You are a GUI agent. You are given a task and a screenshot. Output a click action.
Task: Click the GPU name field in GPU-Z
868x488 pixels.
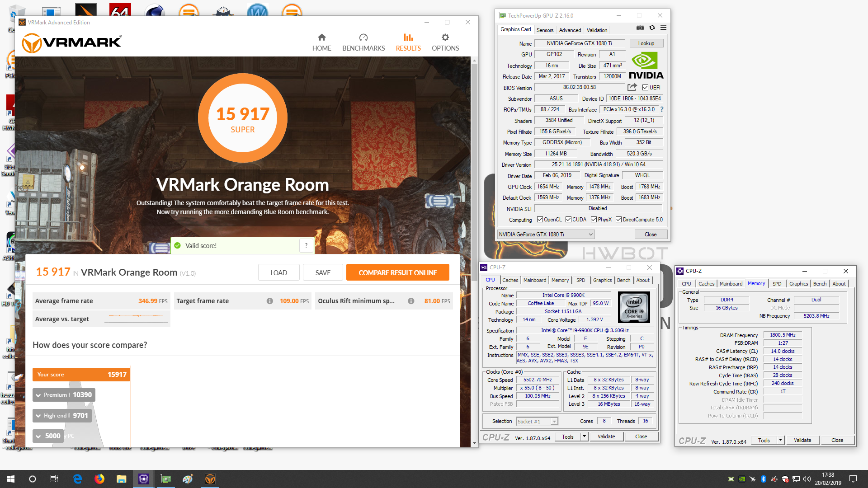[x=579, y=43]
